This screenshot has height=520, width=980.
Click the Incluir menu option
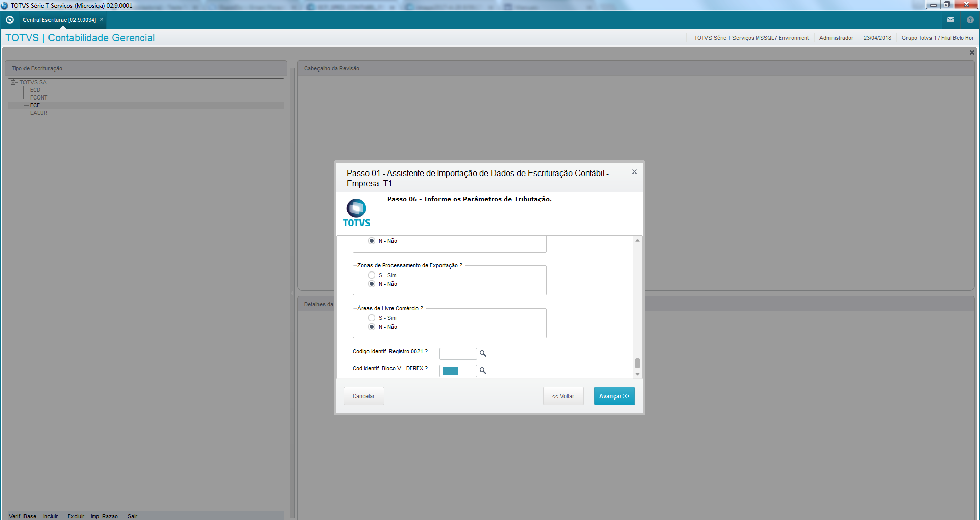pyautogui.click(x=51, y=516)
